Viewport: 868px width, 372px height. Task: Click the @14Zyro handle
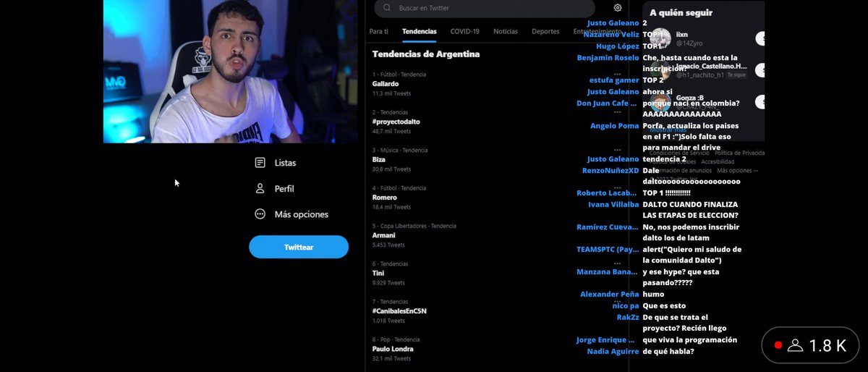coord(689,43)
